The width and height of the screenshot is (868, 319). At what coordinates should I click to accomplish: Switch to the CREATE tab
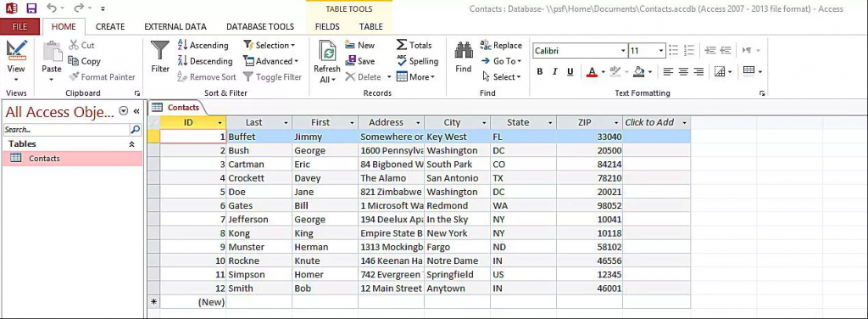(109, 26)
